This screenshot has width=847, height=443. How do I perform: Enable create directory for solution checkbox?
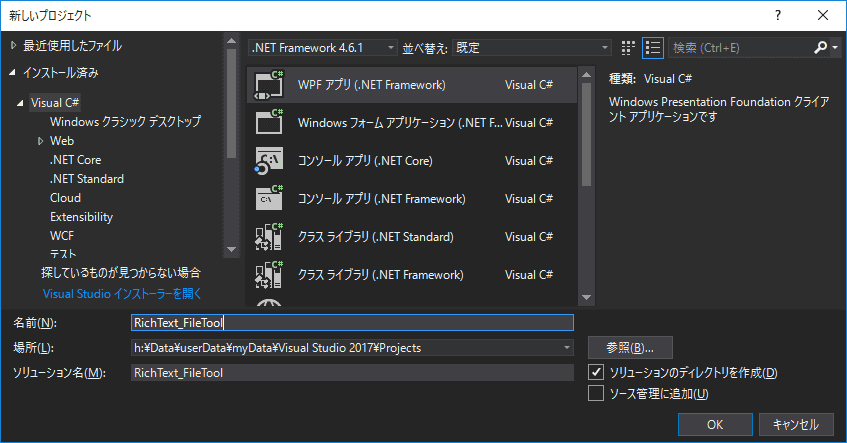[x=596, y=372]
